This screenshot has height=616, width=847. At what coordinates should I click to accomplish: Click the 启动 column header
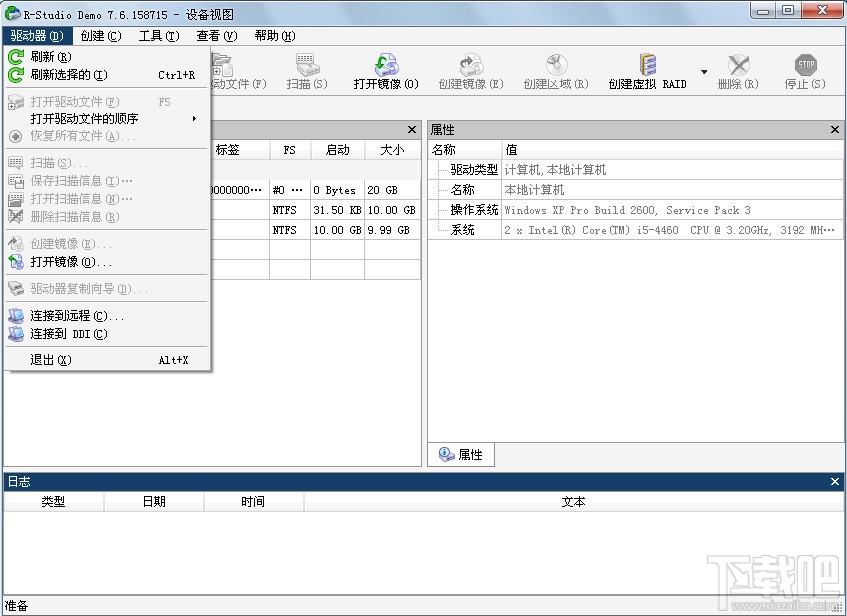(x=338, y=150)
